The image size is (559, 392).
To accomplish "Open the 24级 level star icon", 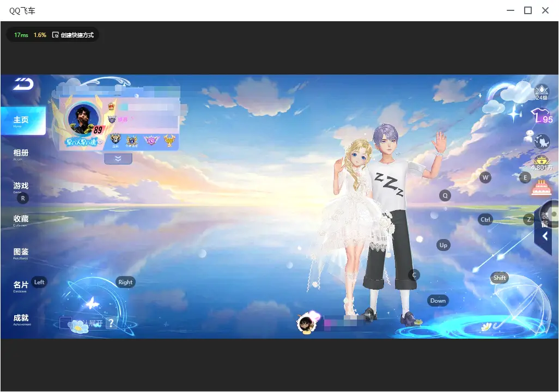I will (542, 93).
